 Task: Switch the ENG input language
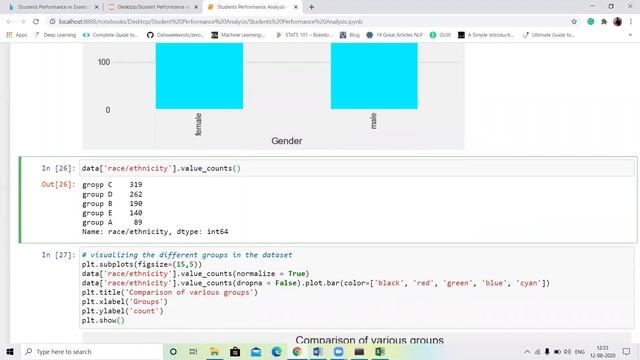pos(580,351)
